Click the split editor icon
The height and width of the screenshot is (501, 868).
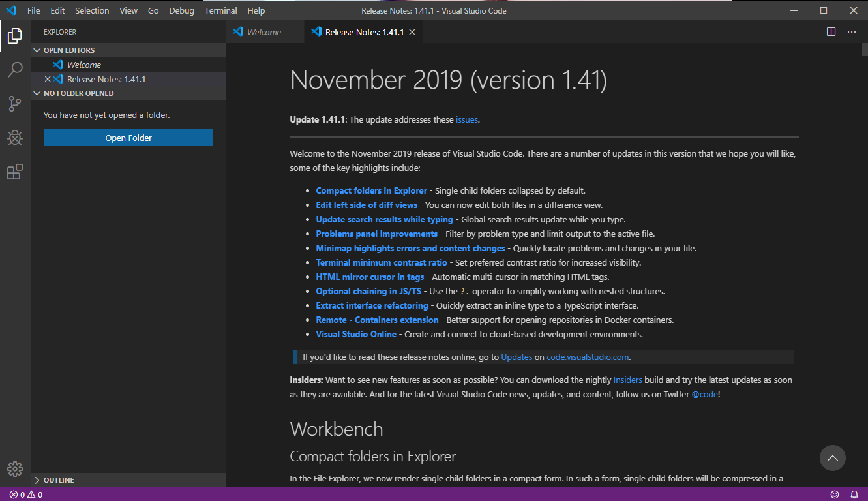(831, 31)
